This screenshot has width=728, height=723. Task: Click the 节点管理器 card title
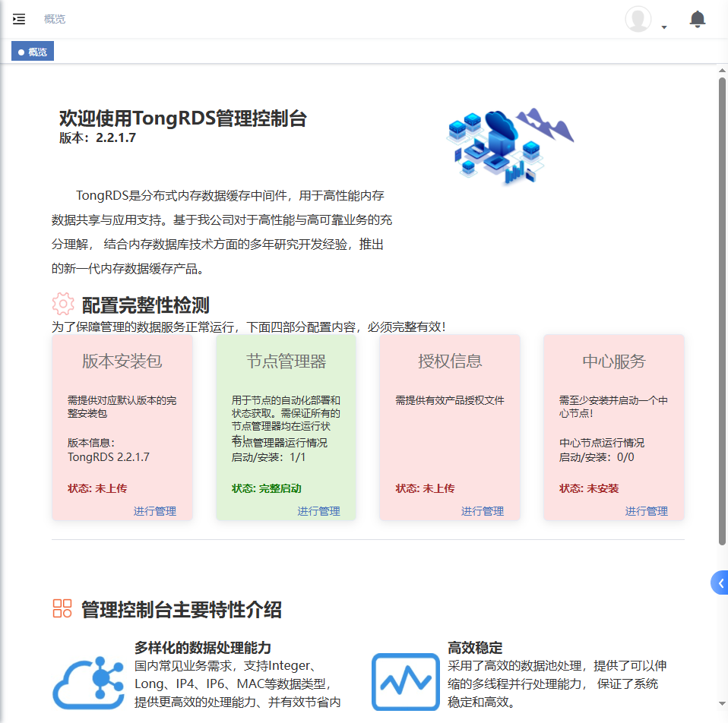pyautogui.click(x=286, y=361)
